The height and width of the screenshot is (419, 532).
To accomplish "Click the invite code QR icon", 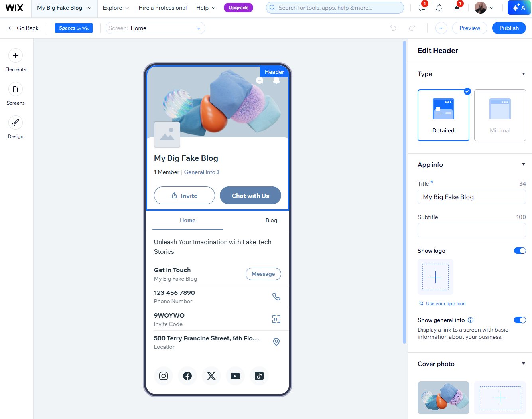I will tap(276, 319).
